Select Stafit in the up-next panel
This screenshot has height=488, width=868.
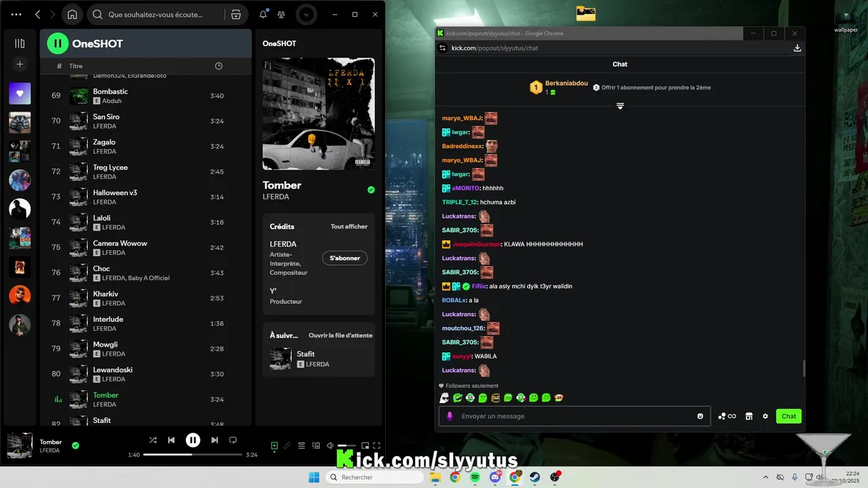coord(319,359)
